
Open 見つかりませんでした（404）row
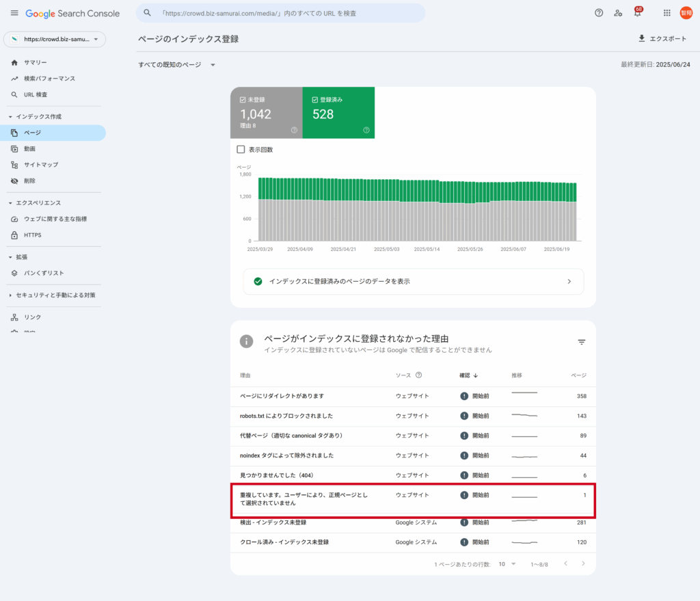click(413, 475)
